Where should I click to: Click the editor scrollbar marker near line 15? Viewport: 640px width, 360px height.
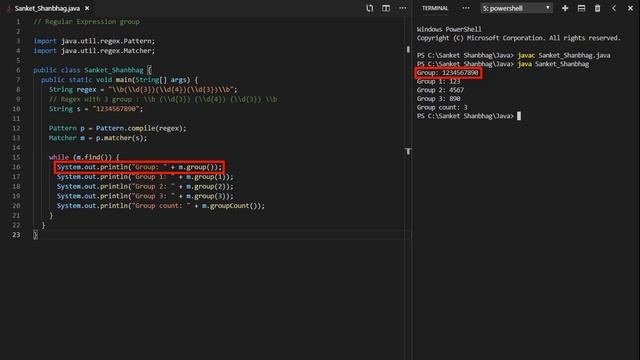click(408, 151)
